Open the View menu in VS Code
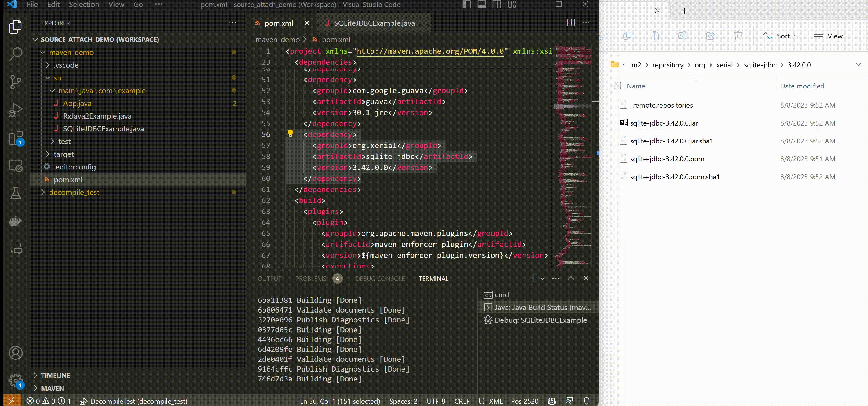This screenshot has height=406, width=868. tap(116, 4)
